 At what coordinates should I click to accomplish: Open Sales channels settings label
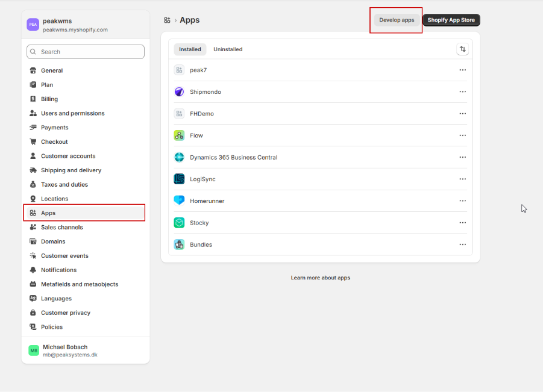[x=62, y=227]
